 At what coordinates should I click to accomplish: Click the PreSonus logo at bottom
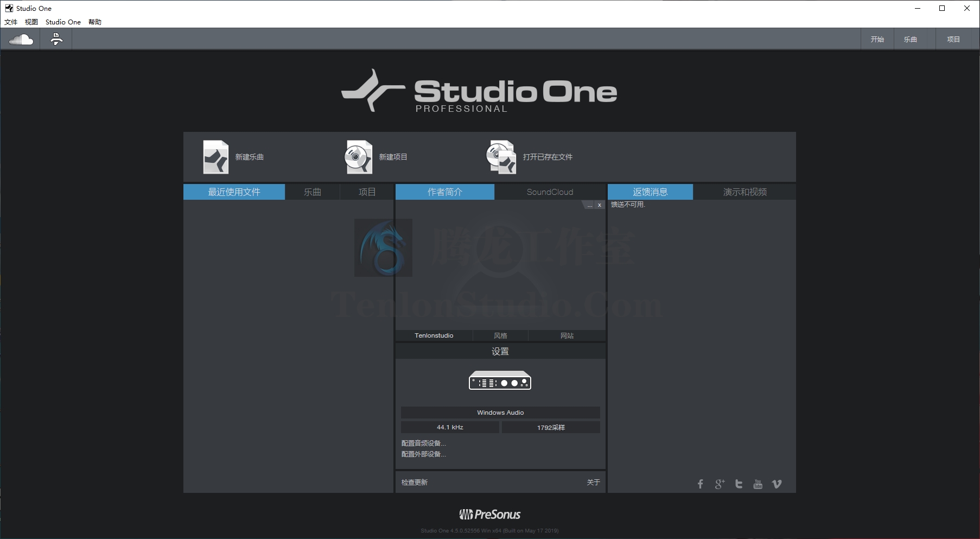(x=490, y=514)
